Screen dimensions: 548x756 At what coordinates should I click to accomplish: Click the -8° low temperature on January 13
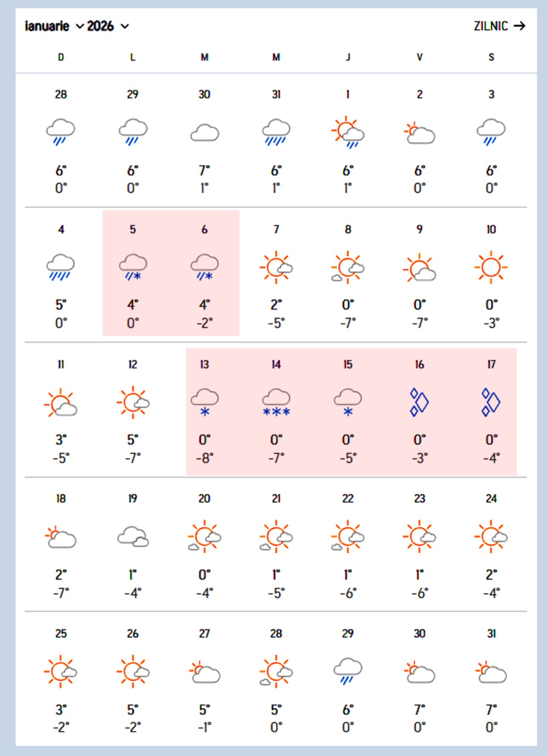coord(205,458)
